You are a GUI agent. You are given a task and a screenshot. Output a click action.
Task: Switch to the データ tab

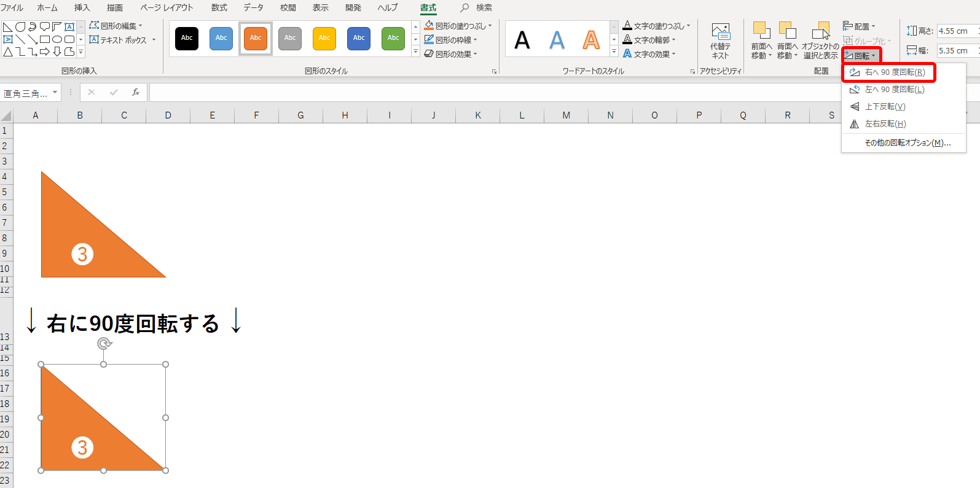[x=253, y=7]
